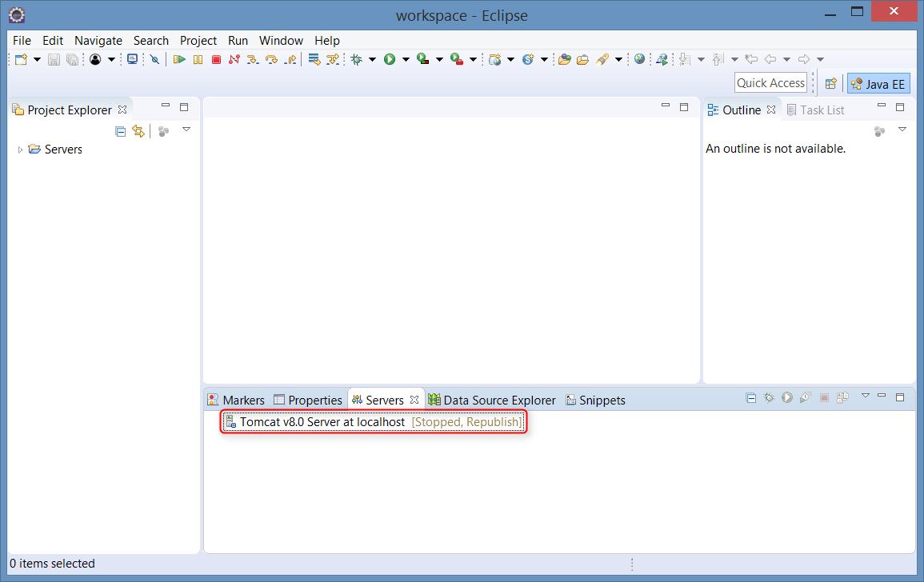Switch to the Markers tab
This screenshot has height=582, width=924.
[236, 400]
